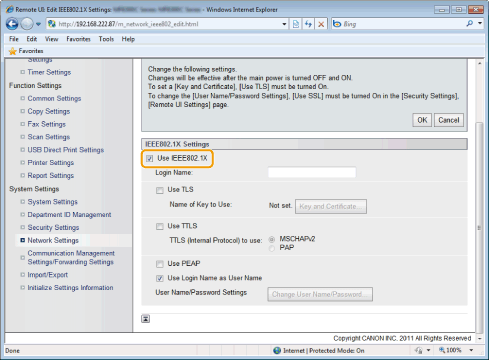Open Communication Management Settings/Forwarding Settings
The width and height of the screenshot is (489, 360).
tap(71, 257)
